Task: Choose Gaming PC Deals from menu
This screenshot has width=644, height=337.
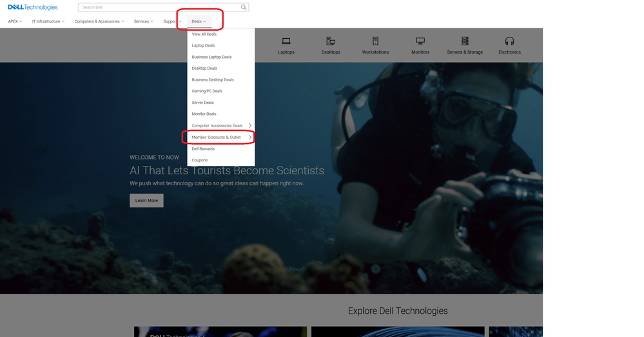Action: tap(207, 91)
